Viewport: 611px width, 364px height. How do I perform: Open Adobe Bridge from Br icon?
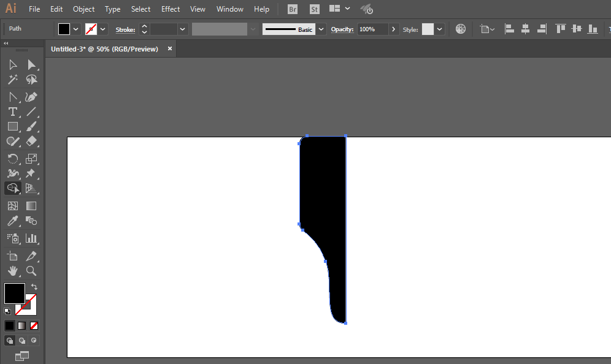coord(292,9)
